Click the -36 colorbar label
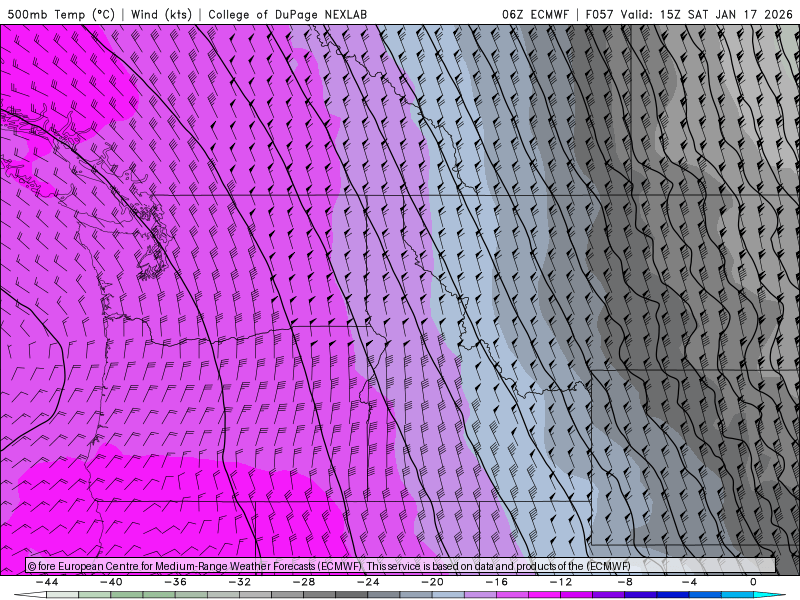Image resolution: width=800 pixels, height=600 pixels. (x=176, y=582)
